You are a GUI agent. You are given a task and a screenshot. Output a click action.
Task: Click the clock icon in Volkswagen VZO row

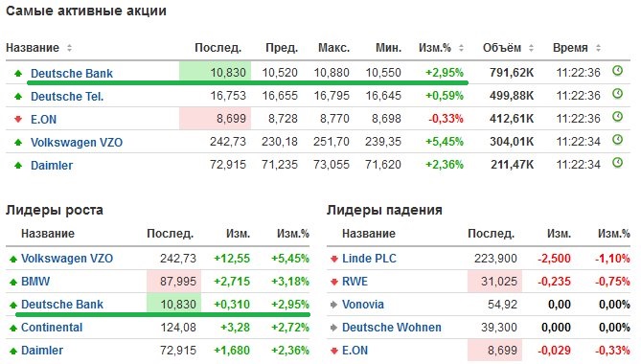[617, 140]
